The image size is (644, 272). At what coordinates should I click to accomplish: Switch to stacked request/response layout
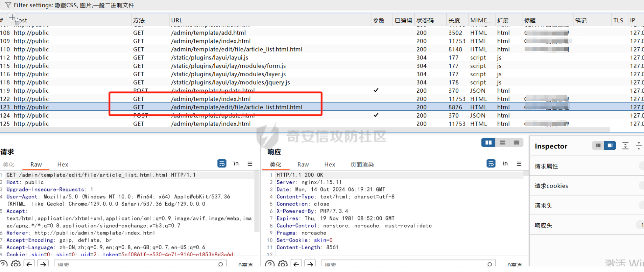click(x=502, y=143)
